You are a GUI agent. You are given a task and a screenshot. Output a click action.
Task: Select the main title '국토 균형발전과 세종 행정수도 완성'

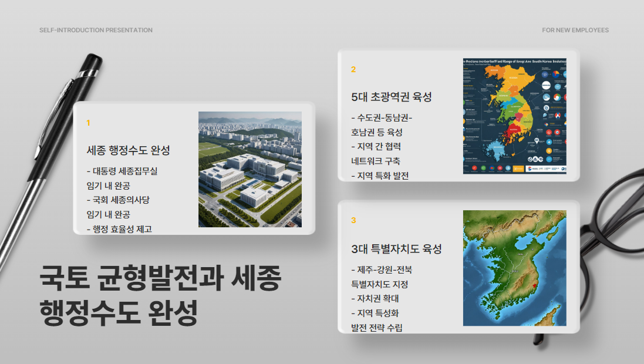point(160,295)
